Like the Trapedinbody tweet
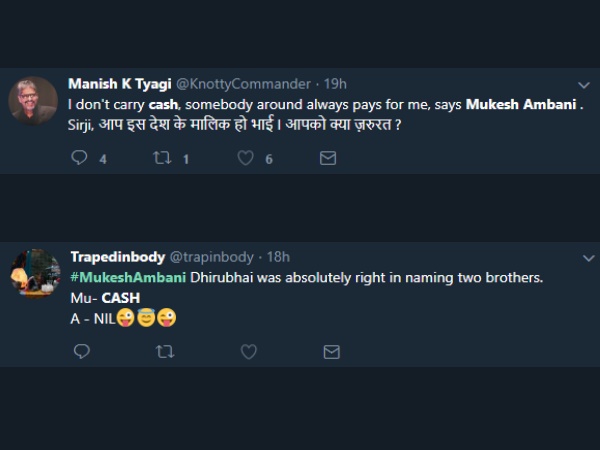Image resolution: width=600 pixels, height=450 pixels. pyautogui.click(x=248, y=351)
